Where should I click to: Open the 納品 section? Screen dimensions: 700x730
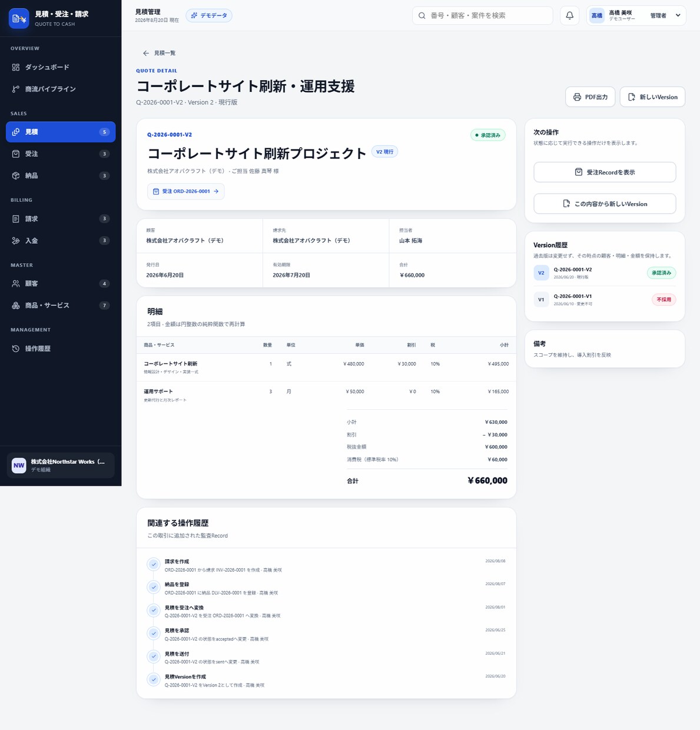point(61,175)
